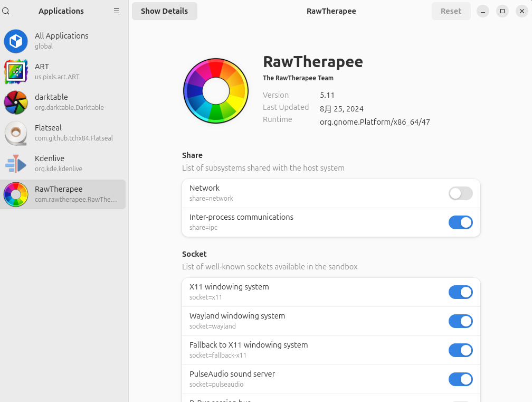This screenshot has width=532, height=402.
Task: Click the share=ipc subtitle text
Action: tap(203, 228)
